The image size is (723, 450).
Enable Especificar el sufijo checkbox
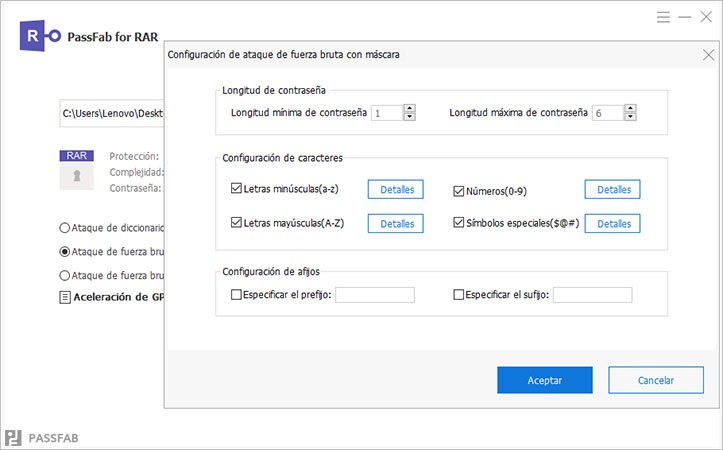pos(458,294)
